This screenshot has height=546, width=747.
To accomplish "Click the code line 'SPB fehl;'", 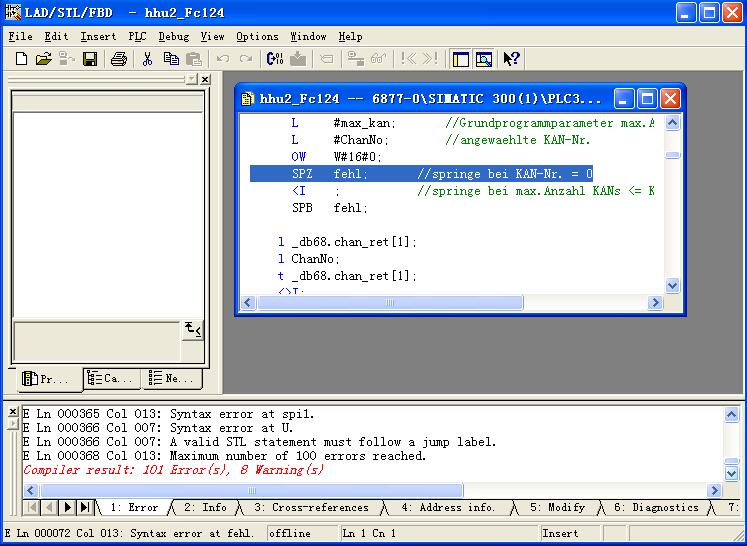I will 330,208.
